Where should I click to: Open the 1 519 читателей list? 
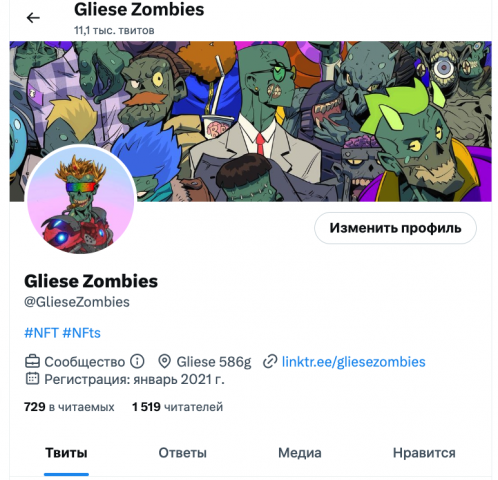point(177,407)
